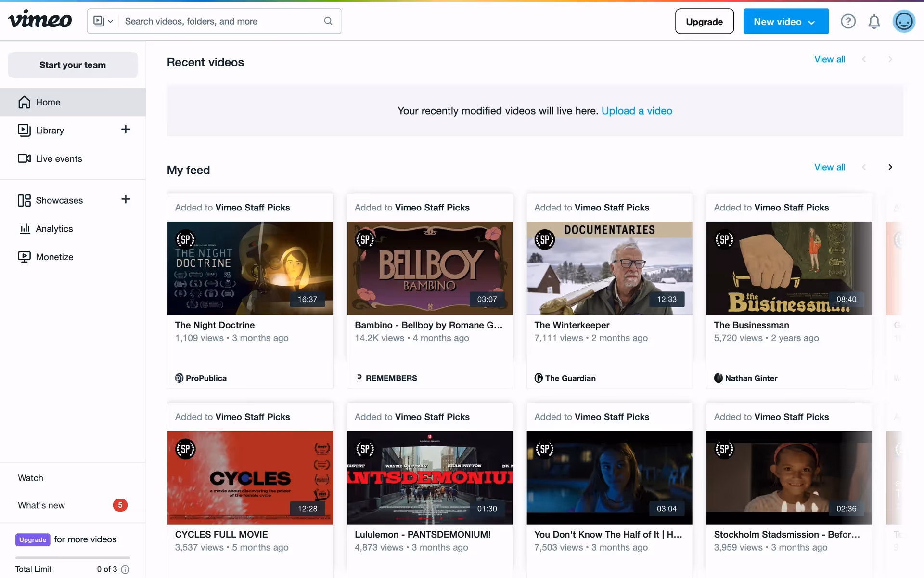
Task: Go to Live events section
Action: pos(59,158)
